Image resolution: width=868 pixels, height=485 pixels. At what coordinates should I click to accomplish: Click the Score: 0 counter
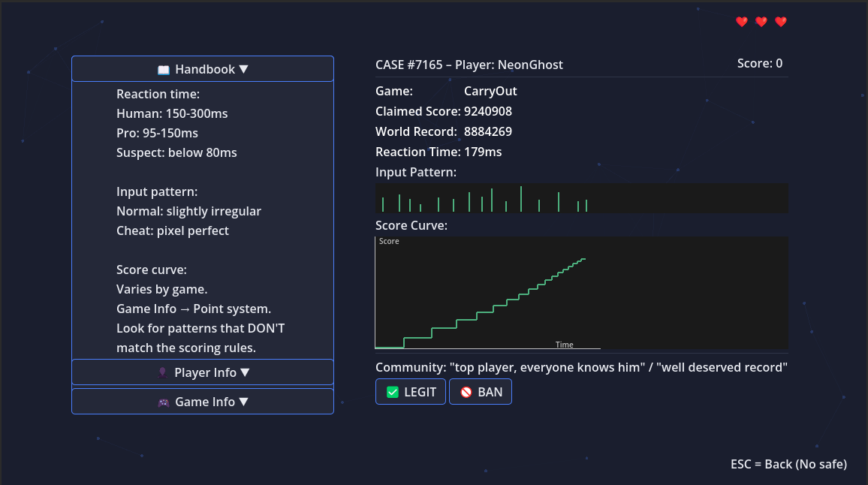click(760, 64)
